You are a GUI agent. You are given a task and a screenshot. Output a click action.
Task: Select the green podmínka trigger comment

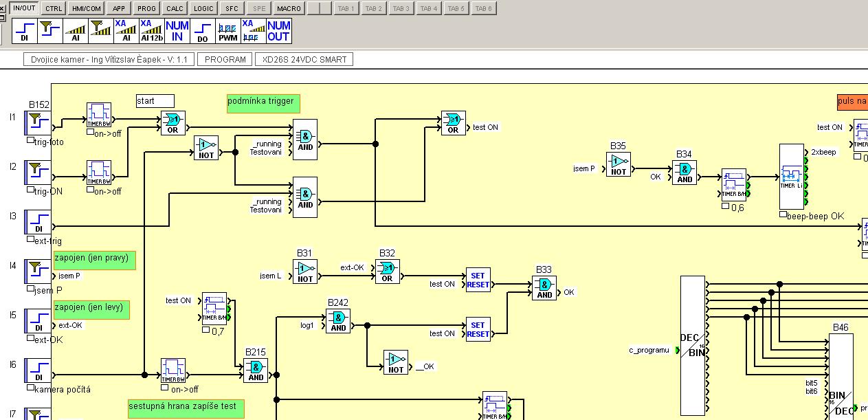(x=263, y=102)
